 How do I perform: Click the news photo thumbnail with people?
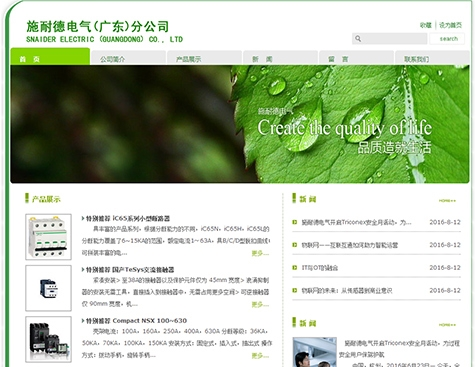point(314,352)
